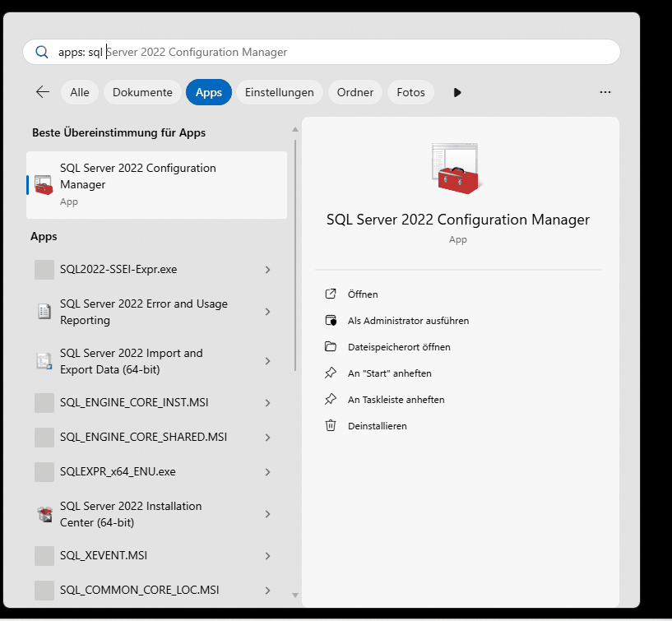Click SQL Server 2022 Installation Center icon

[x=44, y=514]
